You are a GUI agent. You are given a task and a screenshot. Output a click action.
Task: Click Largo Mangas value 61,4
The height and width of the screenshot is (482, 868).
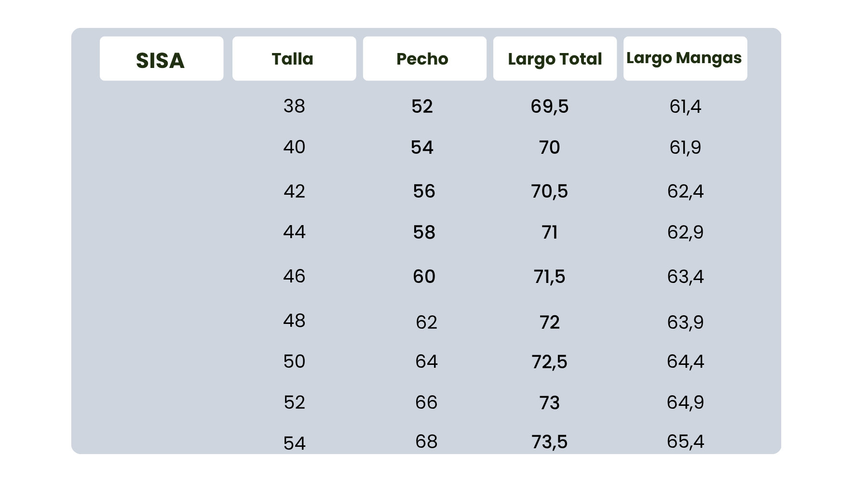[685, 106]
